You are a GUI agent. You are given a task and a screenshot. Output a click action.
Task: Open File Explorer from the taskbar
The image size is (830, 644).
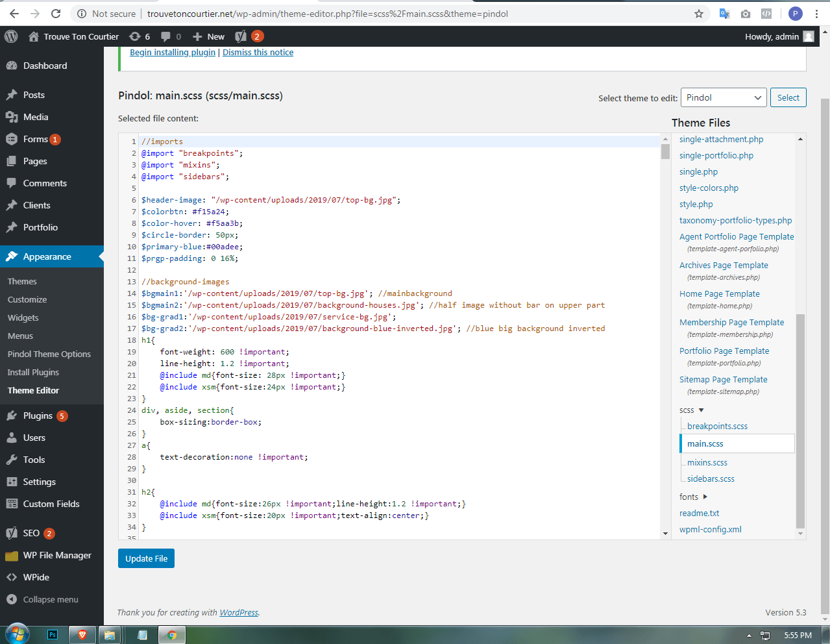click(110, 635)
